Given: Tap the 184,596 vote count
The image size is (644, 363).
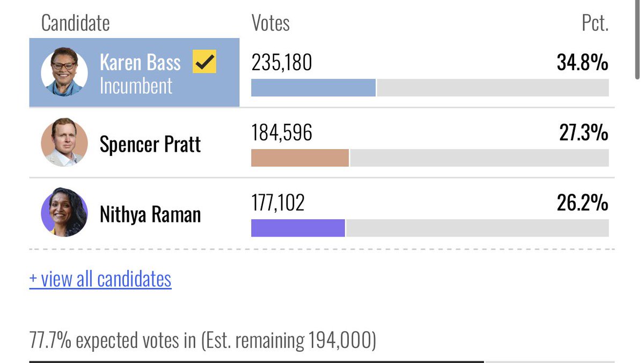Looking at the screenshot, I should (282, 133).
